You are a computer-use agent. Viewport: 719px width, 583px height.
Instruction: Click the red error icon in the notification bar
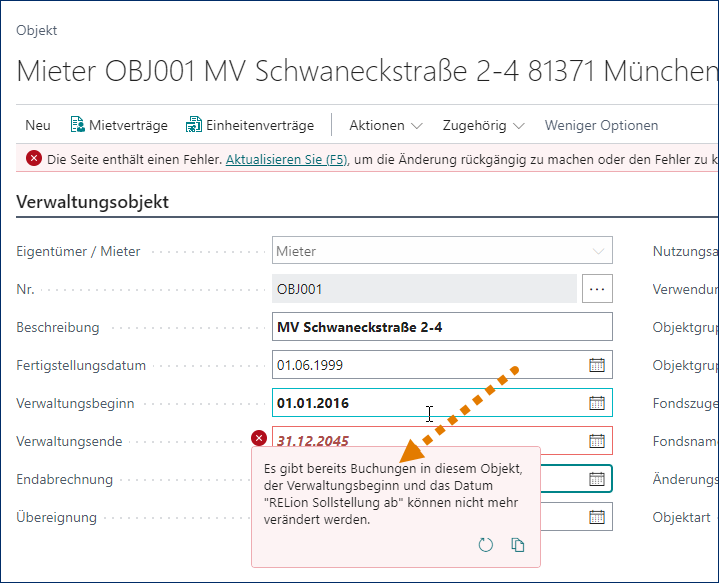pos(33,159)
